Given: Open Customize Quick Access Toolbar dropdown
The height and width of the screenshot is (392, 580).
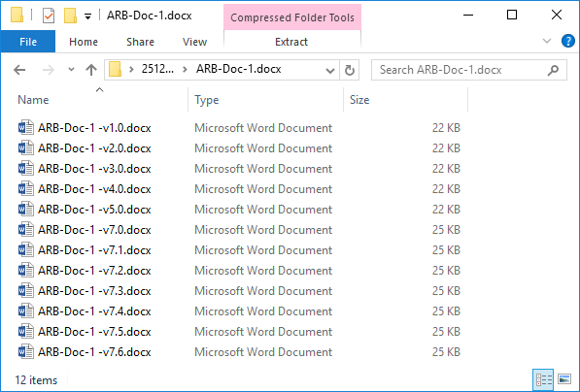Looking at the screenshot, I should tap(87, 16).
